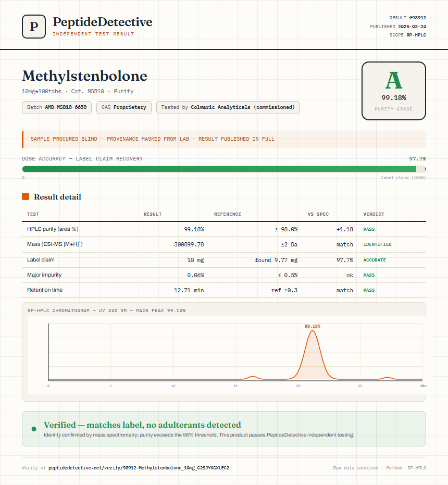This screenshot has width=448, height=485.
Task: Click the Tested by Colmaric Analyticals tag
Action: pyautogui.click(x=228, y=107)
